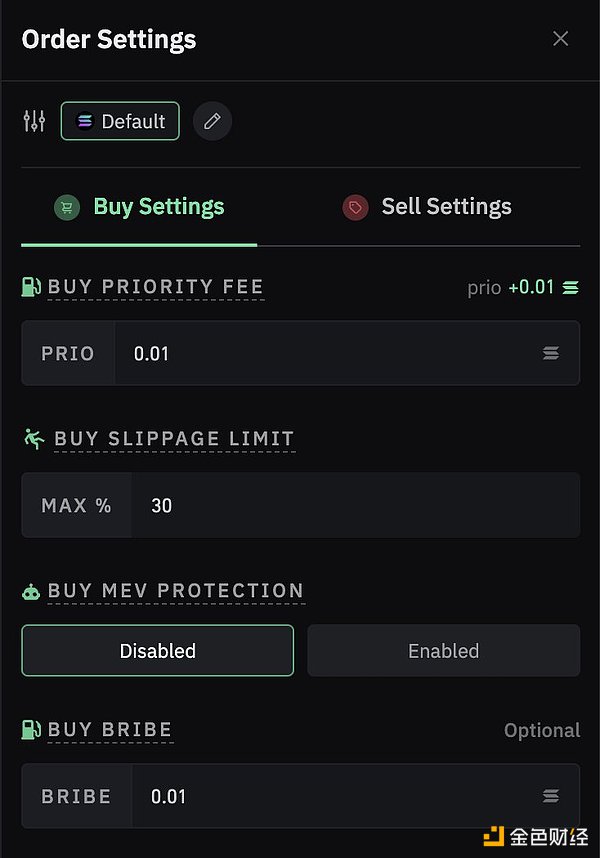The width and height of the screenshot is (600, 858).
Task: Click the green Solana icon next to prio +0.01
Action: click(571, 288)
